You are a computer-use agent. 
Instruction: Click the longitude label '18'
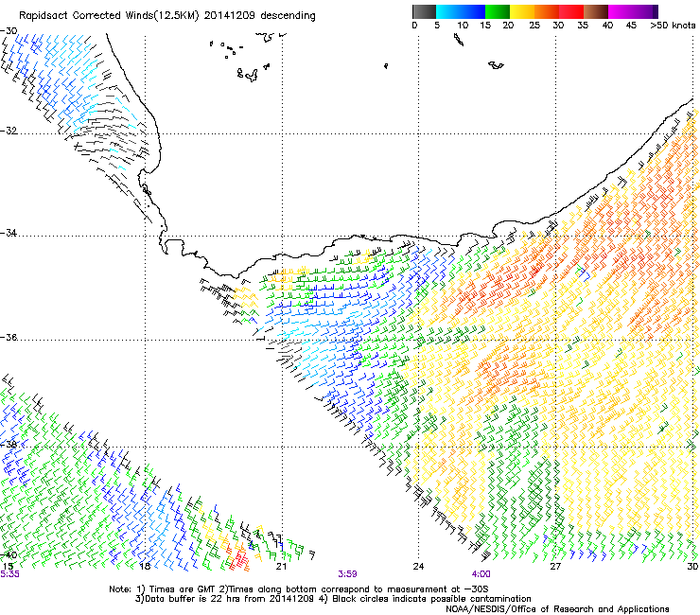click(144, 566)
